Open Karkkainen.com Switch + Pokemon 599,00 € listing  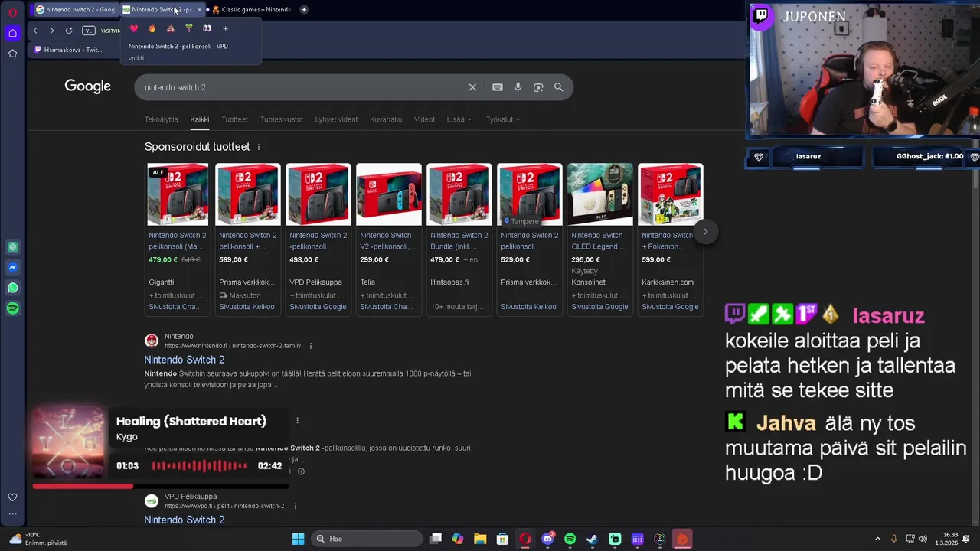671,239
